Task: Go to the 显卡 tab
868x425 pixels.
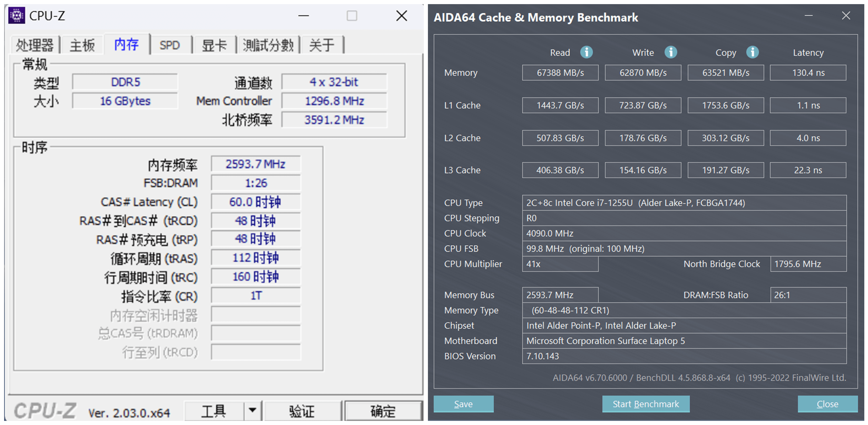Action: coord(214,45)
